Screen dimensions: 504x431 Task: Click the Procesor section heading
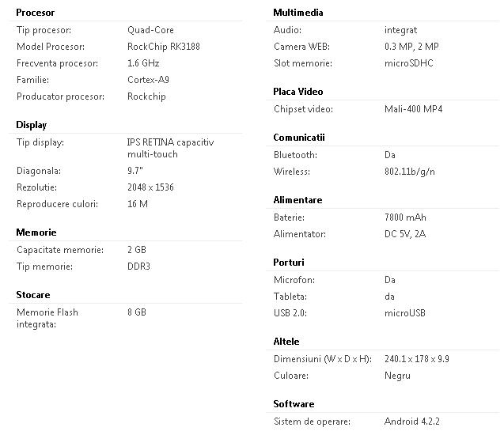(36, 13)
